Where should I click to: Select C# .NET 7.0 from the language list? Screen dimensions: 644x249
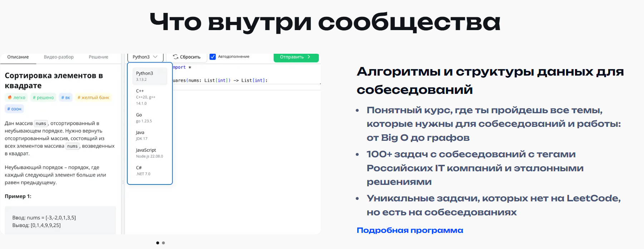coord(149,171)
